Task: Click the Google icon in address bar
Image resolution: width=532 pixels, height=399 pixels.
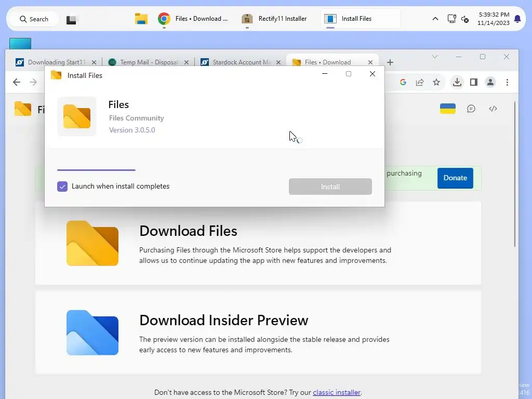Action: point(403,82)
